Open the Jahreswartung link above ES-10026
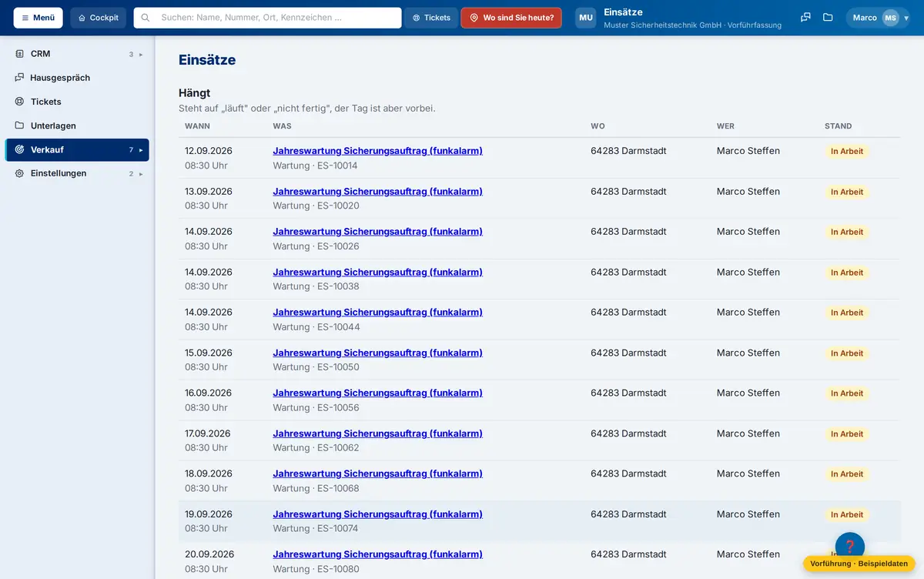 coord(378,232)
